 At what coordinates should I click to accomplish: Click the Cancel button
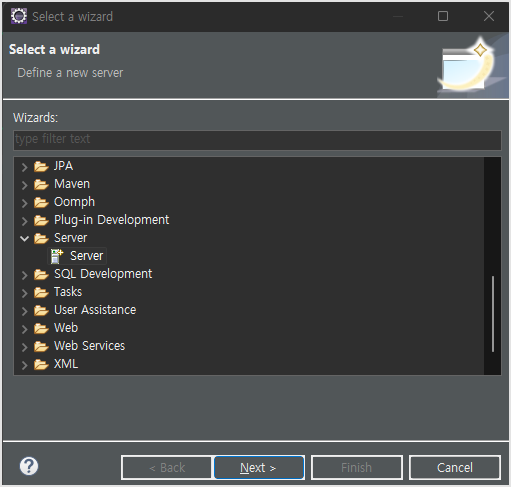coord(455,468)
